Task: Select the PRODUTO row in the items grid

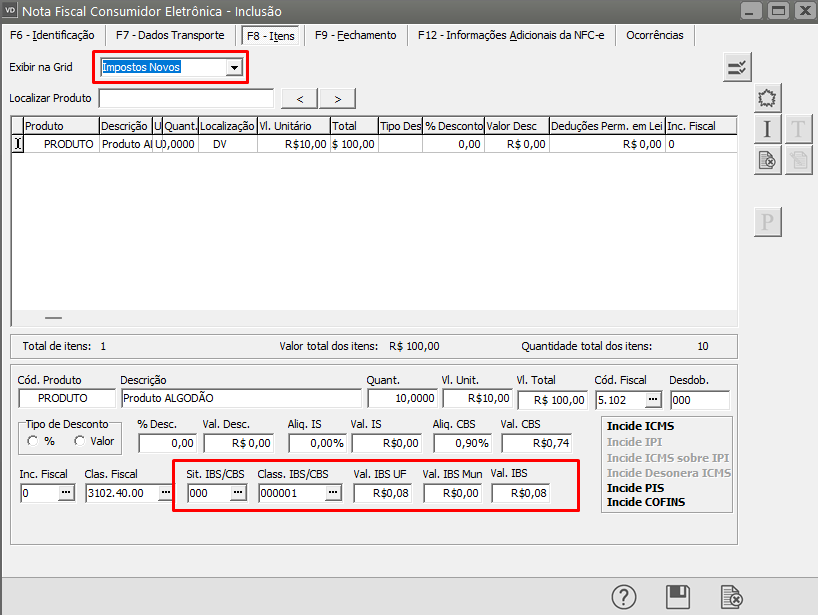Action: 70,144
